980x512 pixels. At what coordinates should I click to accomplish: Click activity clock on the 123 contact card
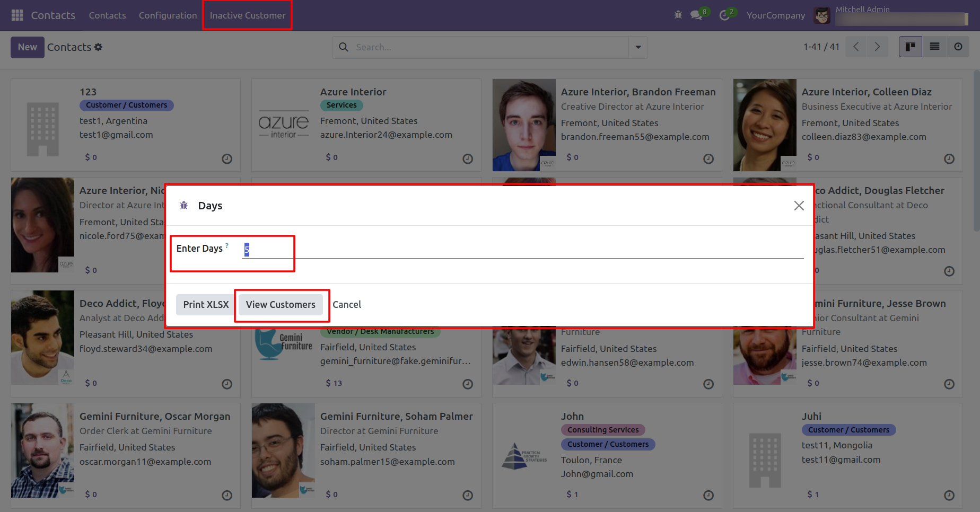coord(227,158)
